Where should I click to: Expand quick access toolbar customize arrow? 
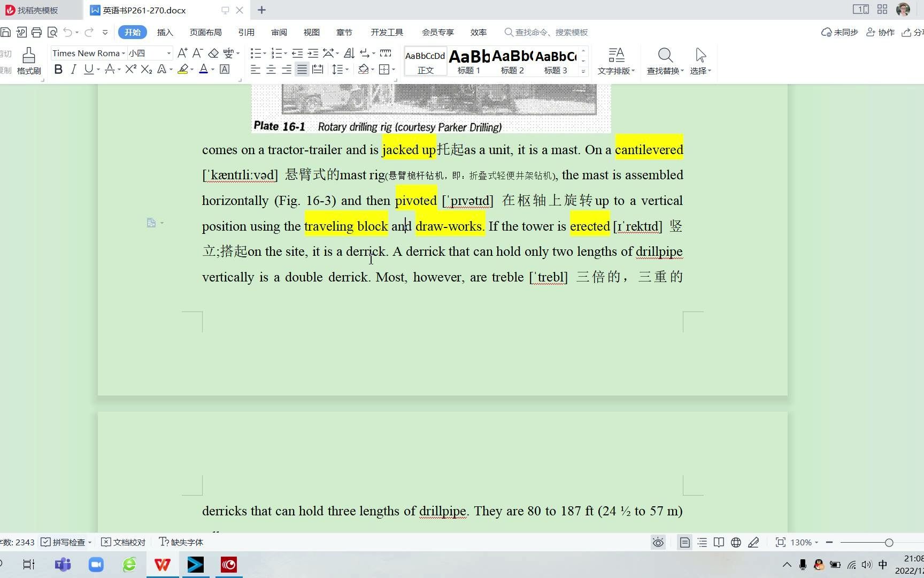105,32
